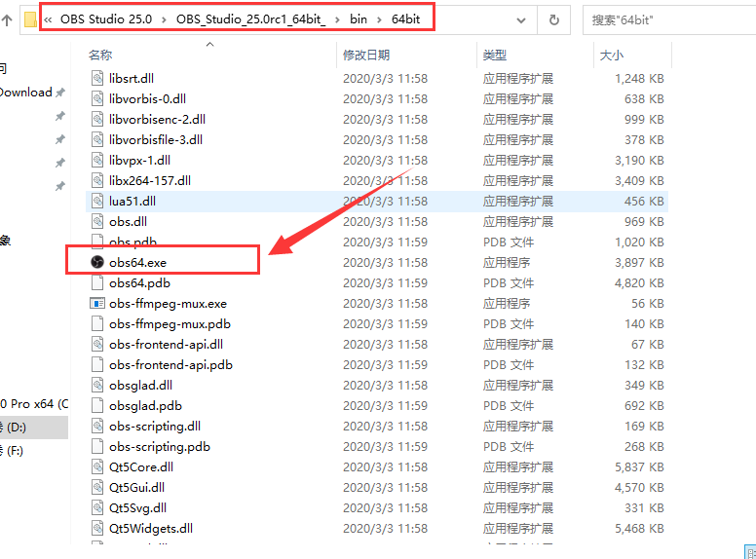Select the libvpx-1.dll file icon

tap(97, 160)
